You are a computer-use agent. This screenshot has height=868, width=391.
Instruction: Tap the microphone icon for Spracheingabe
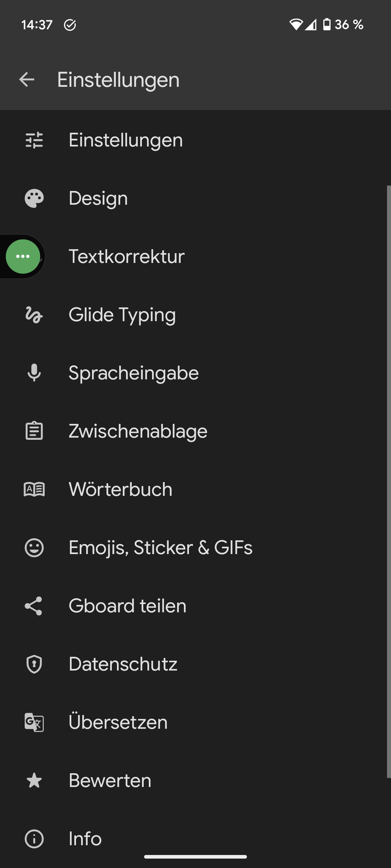(34, 373)
